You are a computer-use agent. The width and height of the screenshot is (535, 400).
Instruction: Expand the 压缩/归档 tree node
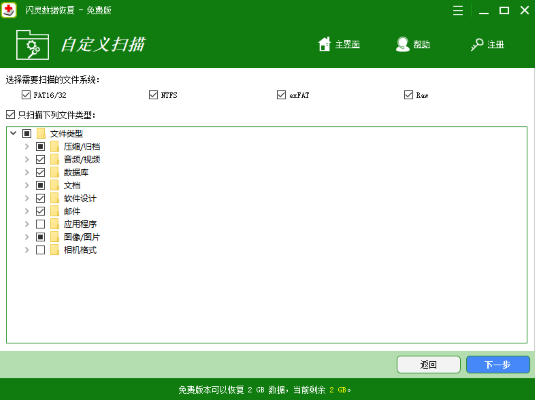coord(27,147)
